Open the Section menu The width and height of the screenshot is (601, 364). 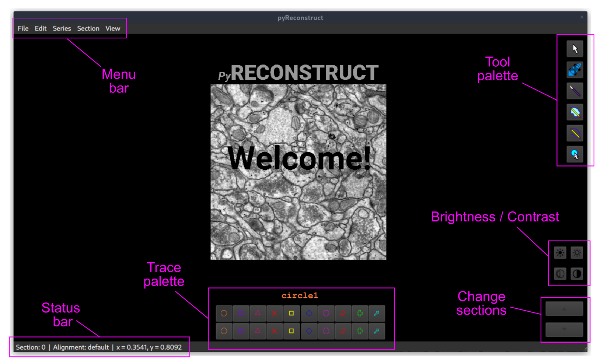pyautogui.click(x=88, y=28)
